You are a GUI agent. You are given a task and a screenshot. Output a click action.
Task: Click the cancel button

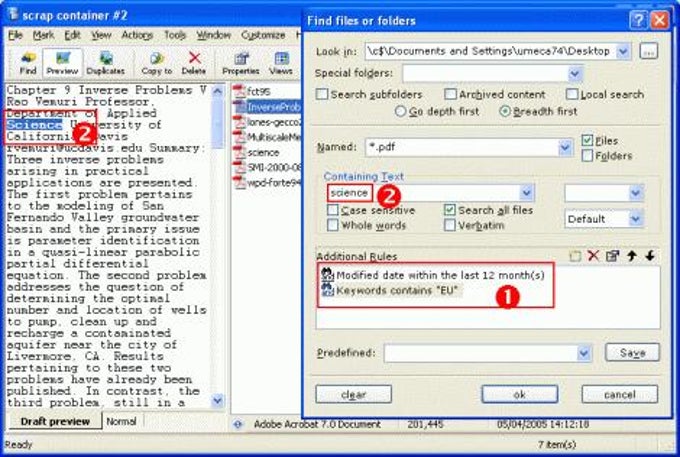(x=619, y=395)
